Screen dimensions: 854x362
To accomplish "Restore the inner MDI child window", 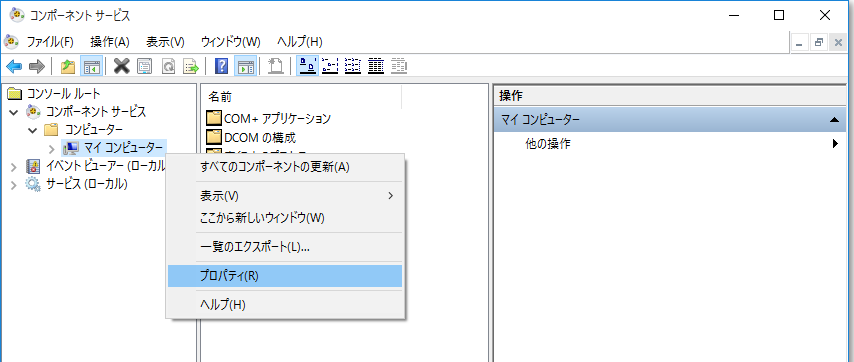I will pyautogui.click(x=818, y=43).
